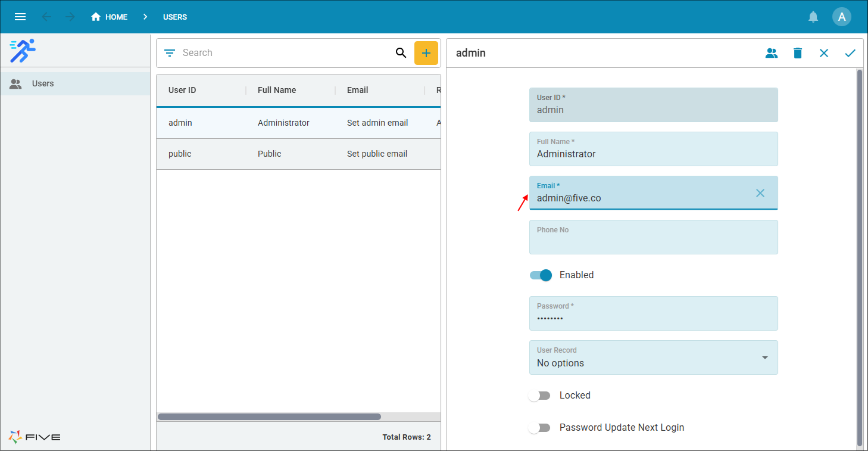The image size is (868, 451).
Task: Select the public user row
Action: point(269,153)
